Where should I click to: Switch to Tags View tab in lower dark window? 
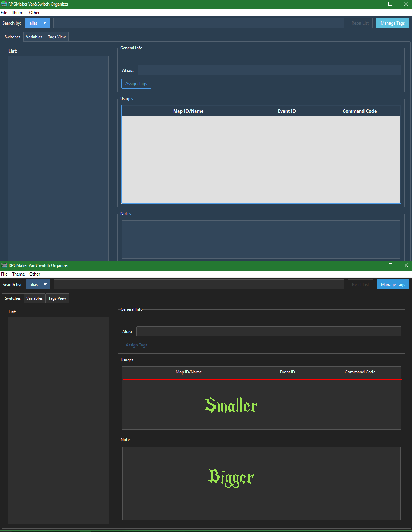coord(57,298)
